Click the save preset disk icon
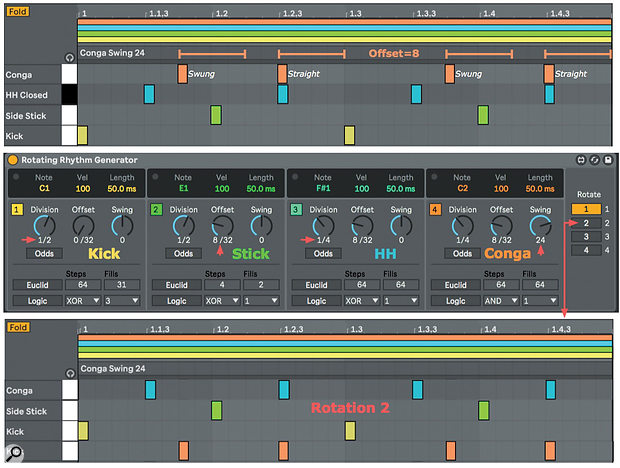Viewport: 620px width, 468px height. click(x=608, y=160)
